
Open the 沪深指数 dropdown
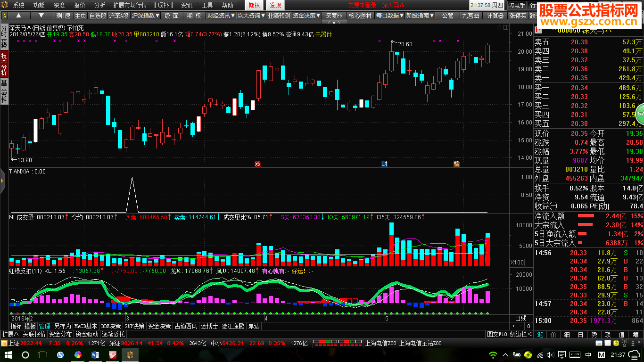pyautogui.click(x=146, y=16)
